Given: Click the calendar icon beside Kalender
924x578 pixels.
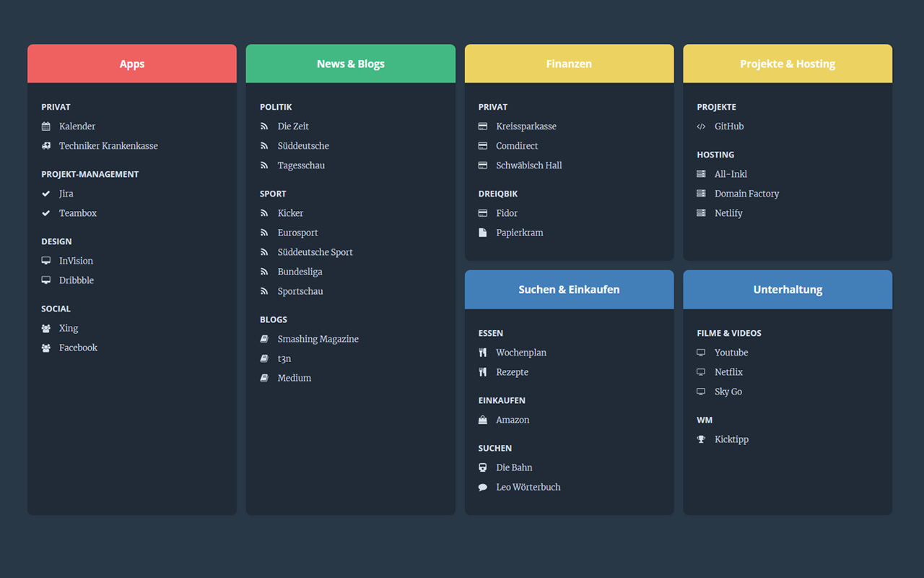Looking at the screenshot, I should pos(46,126).
